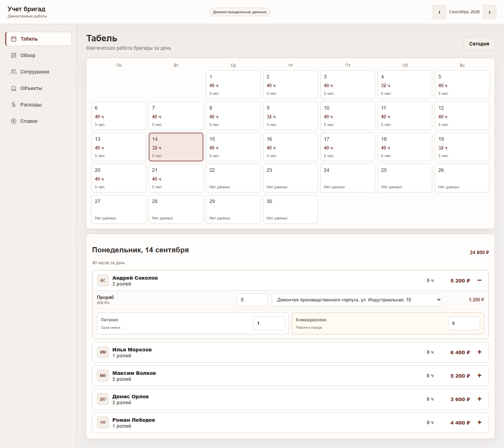
Task: Open the Ставки section in sidebar
Action: tap(38, 121)
